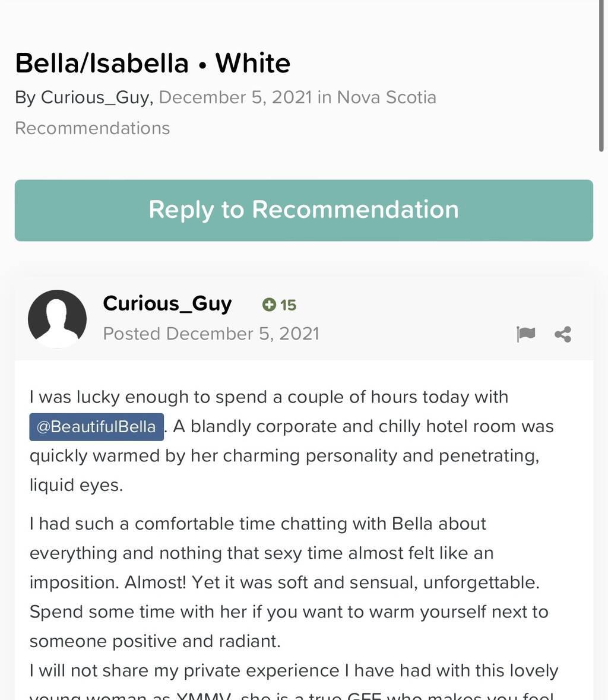Open the @BeautifulBella mention tag
The height and width of the screenshot is (700, 608).
pos(96,426)
